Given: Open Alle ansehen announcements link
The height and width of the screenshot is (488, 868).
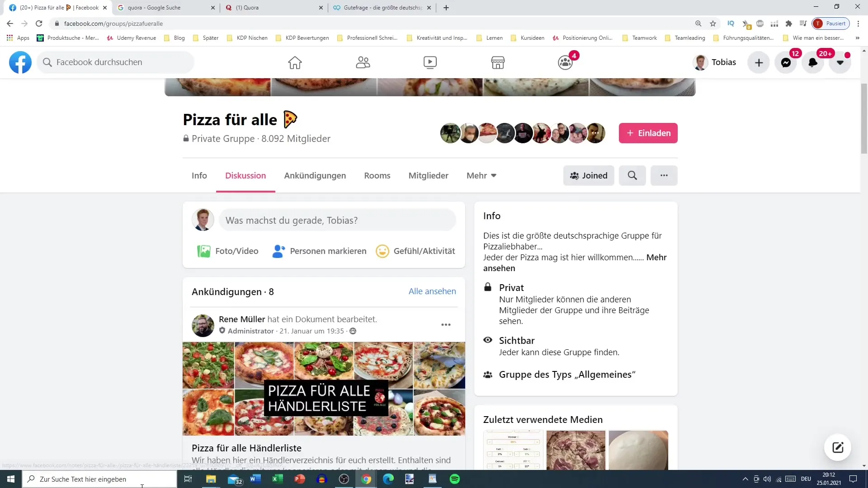Looking at the screenshot, I should (x=432, y=291).
